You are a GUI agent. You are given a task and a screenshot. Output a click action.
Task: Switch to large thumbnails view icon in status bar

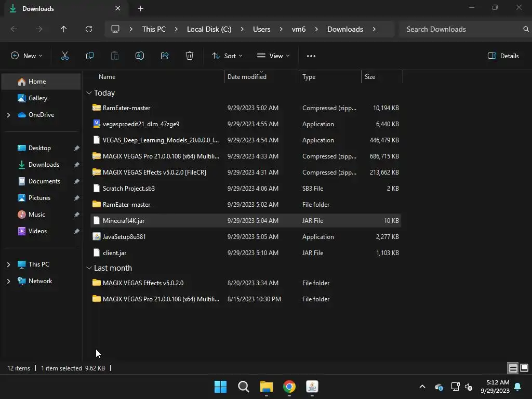click(x=524, y=368)
